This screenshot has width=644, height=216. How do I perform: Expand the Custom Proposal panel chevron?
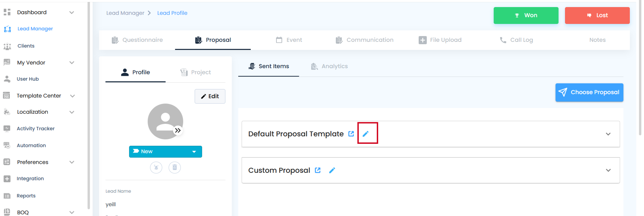pyautogui.click(x=608, y=170)
